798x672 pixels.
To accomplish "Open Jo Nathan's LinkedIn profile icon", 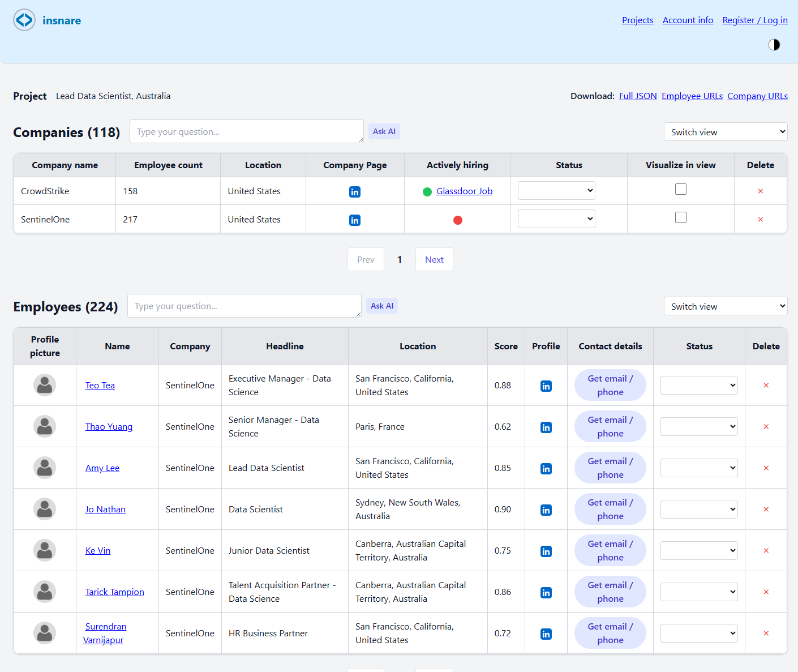I will pos(546,510).
